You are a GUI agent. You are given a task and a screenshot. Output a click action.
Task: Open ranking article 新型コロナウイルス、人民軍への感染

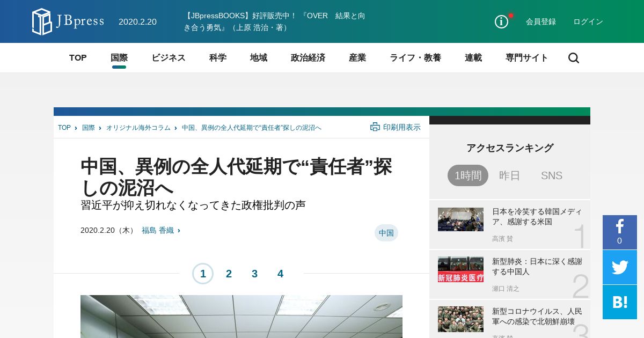click(x=537, y=317)
